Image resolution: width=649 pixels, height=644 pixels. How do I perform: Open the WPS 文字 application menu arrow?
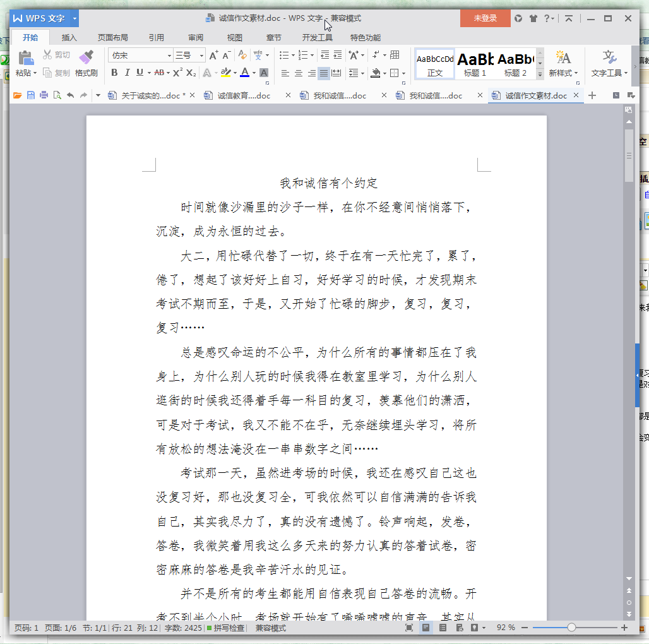tap(75, 18)
